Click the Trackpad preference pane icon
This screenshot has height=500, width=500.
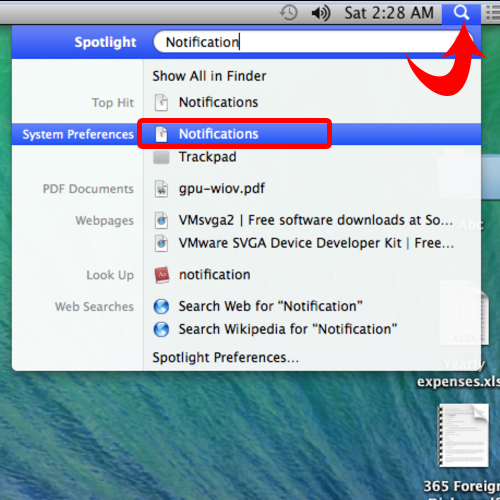tap(161, 157)
